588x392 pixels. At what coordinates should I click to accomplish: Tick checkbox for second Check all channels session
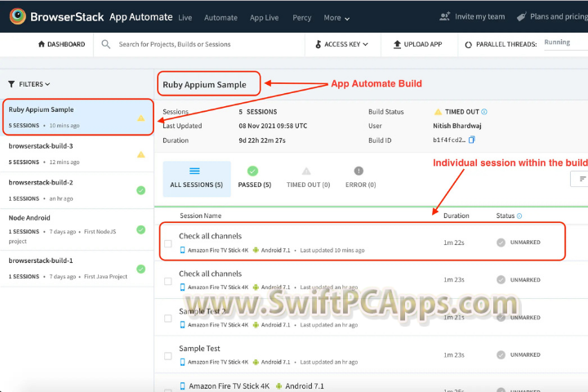coord(168,281)
